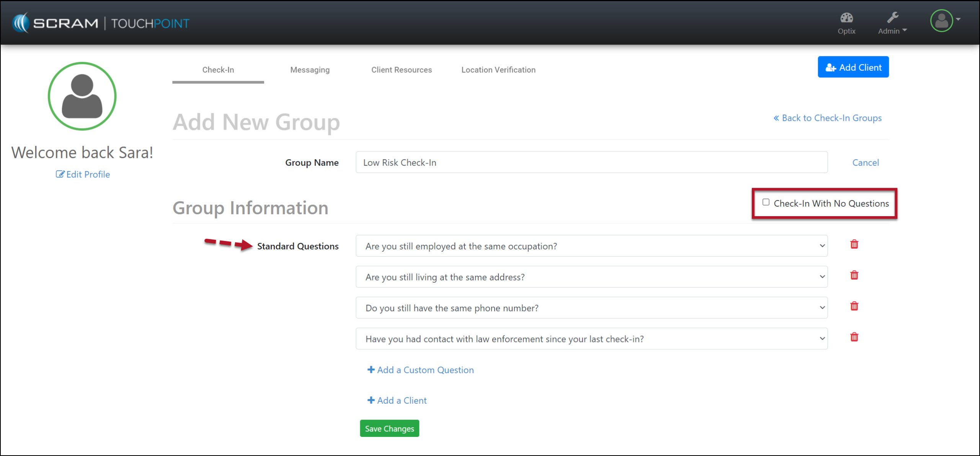Remove the phone number question

pyautogui.click(x=854, y=306)
